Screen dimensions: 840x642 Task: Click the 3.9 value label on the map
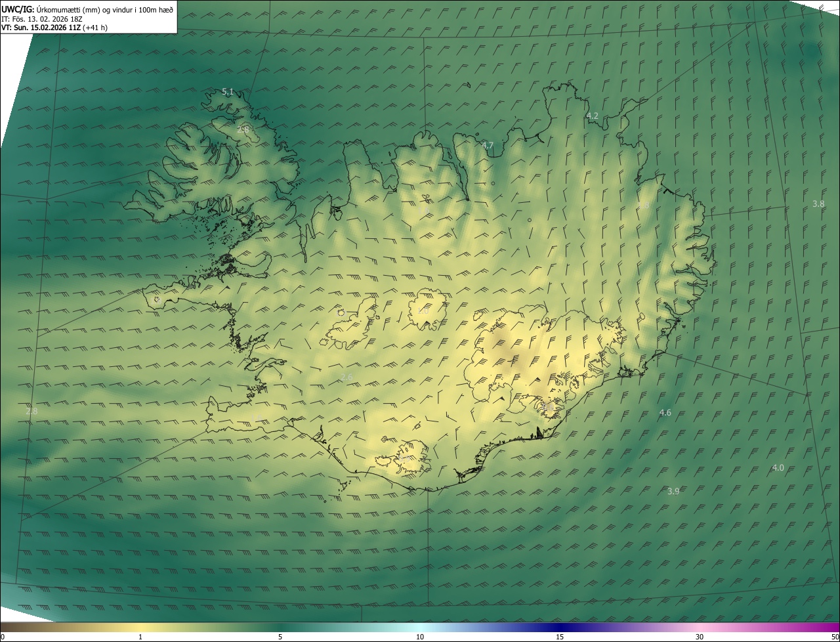(673, 491)
